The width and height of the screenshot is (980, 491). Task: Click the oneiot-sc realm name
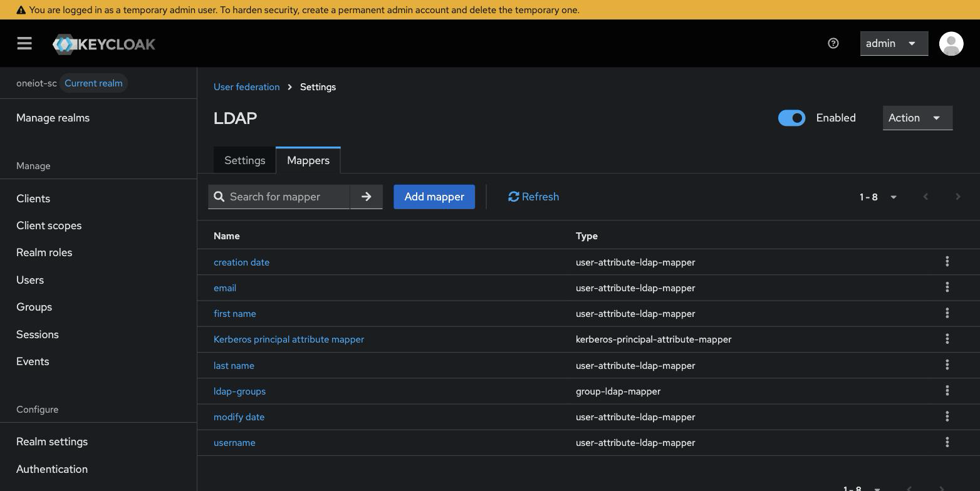(x=36, y=83)
